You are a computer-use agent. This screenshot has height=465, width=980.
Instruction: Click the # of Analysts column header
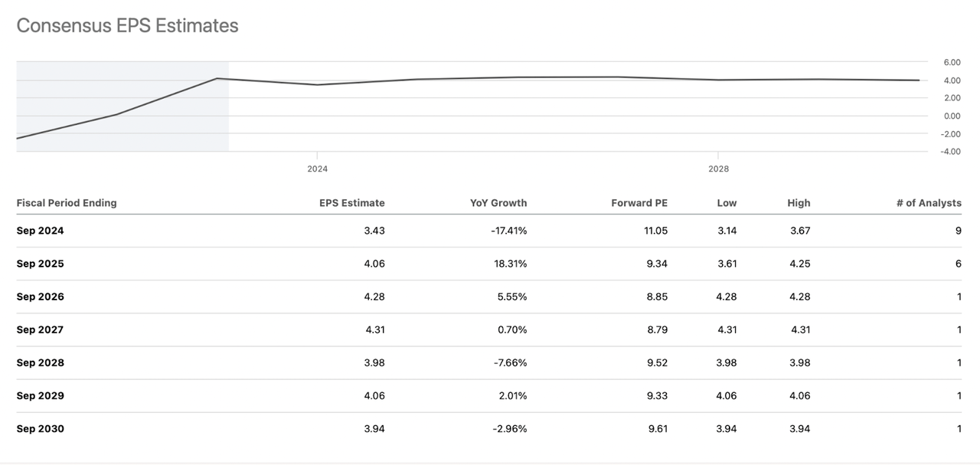click(929, 203)
